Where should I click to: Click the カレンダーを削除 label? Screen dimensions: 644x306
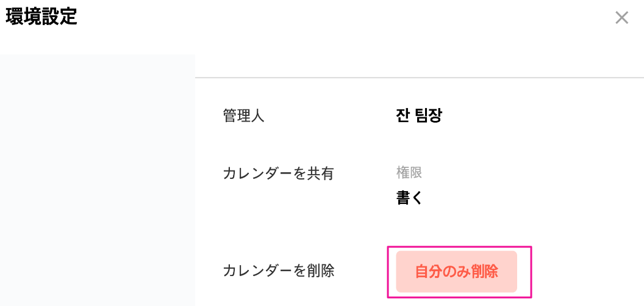pyautogui.click(x=279, y=271)
